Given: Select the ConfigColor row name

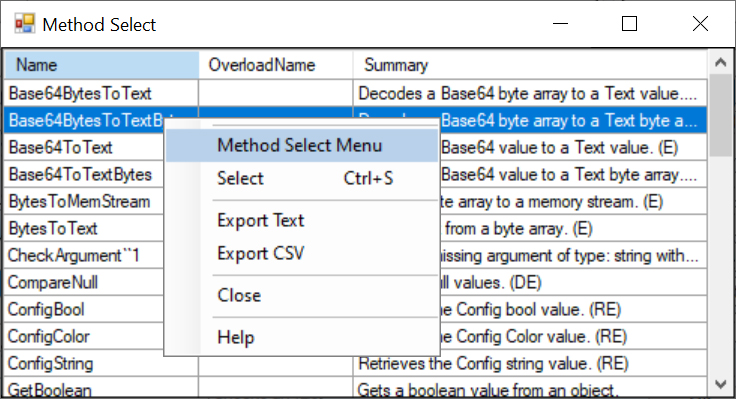Looking at the screenshot, I should click(x=48, y=337).
